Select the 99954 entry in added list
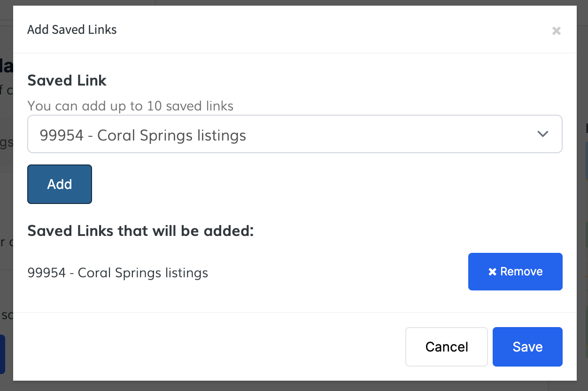Viewport: 588px width, 391px height. pyautogui.click(x=117, y=273)
